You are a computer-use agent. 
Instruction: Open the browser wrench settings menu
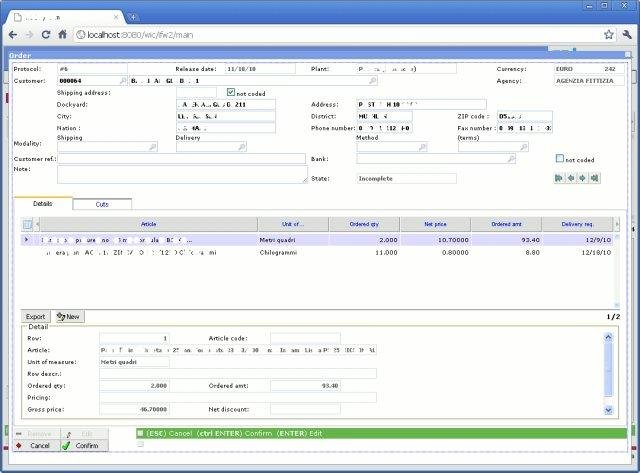[627, 35]
